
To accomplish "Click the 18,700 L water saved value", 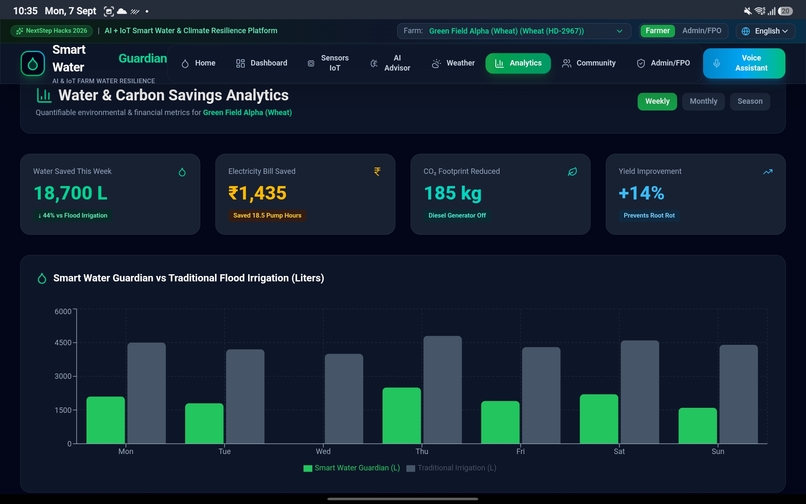I will click(70, 193).
